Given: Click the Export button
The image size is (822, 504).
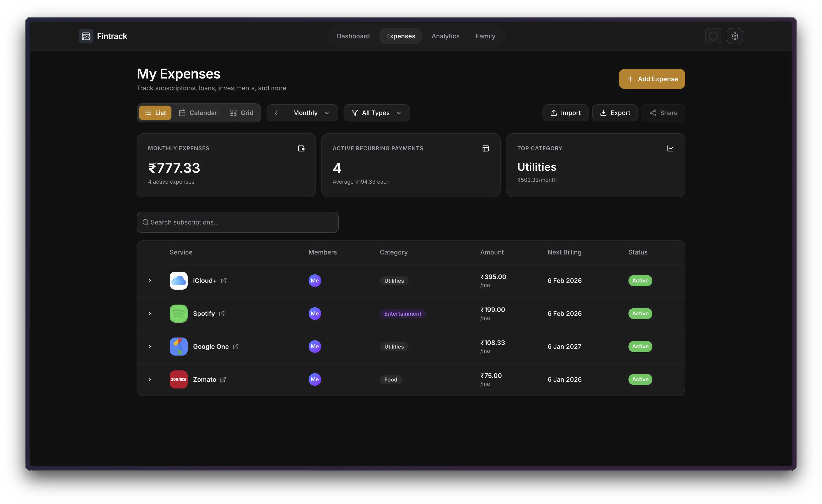Looking at the screenshot, I should pos(615,113).
